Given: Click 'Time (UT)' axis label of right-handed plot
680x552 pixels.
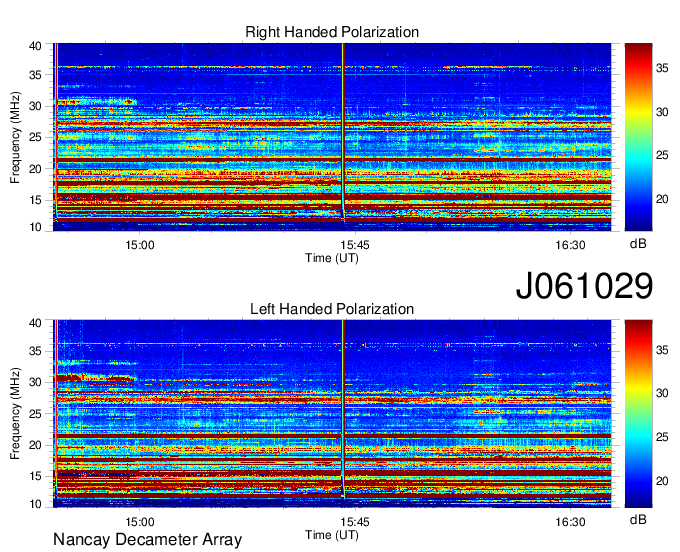Looking at the screenshot, I should pos(332,258).
